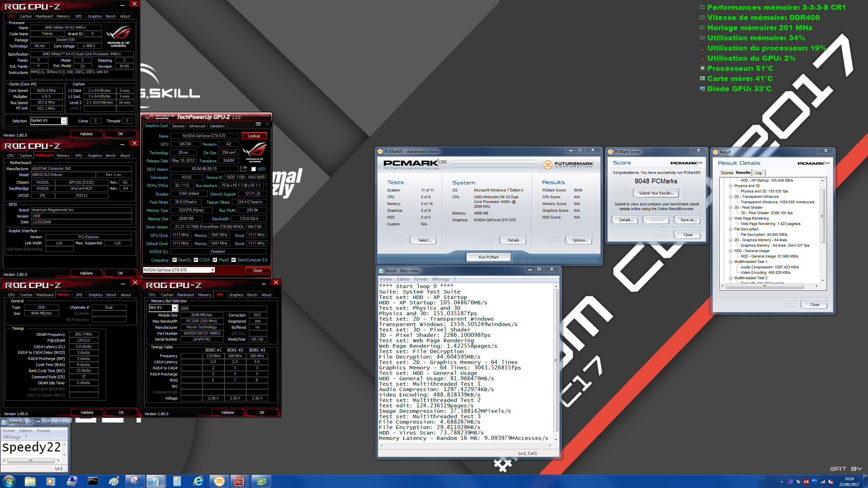Collapse the Web Page Rendering tree node
This screenshot has height=488, width=868.
pos(730,218)
